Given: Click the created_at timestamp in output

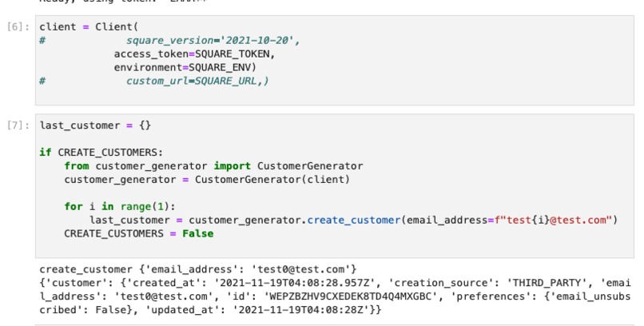Looking at the screenshot, I should 297,283.
